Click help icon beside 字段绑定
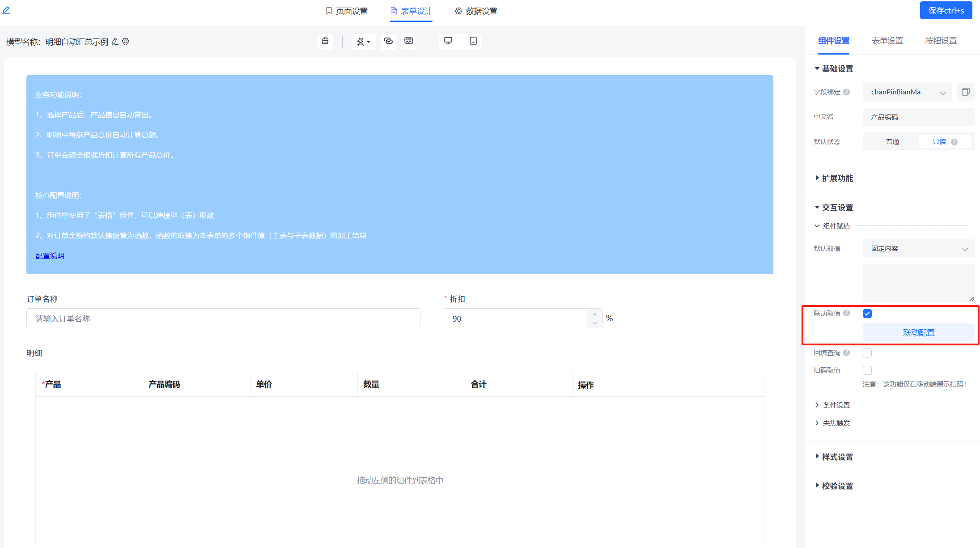The width and height of the screenshot is (980, 548). coord(846,92)
